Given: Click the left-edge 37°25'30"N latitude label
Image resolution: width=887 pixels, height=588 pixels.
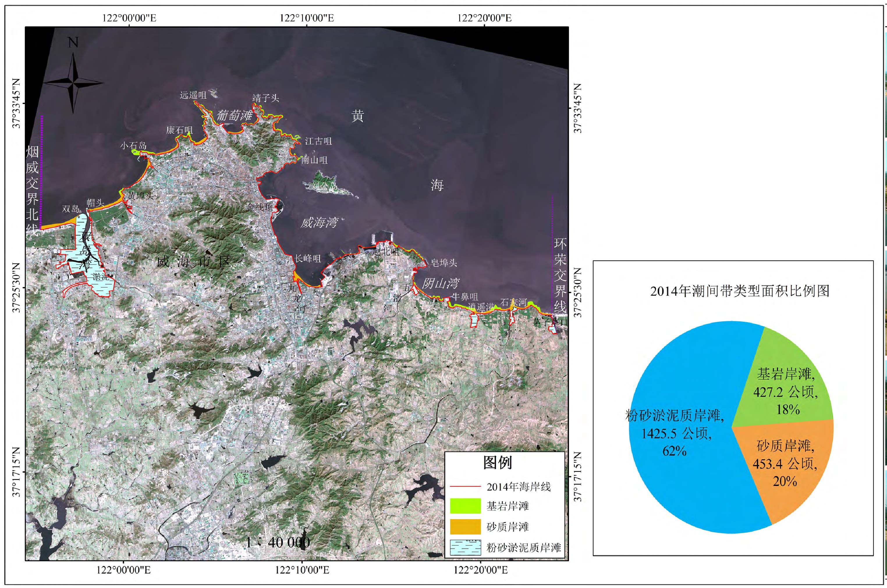Looking at the screenshot, I should pos(17,287).
